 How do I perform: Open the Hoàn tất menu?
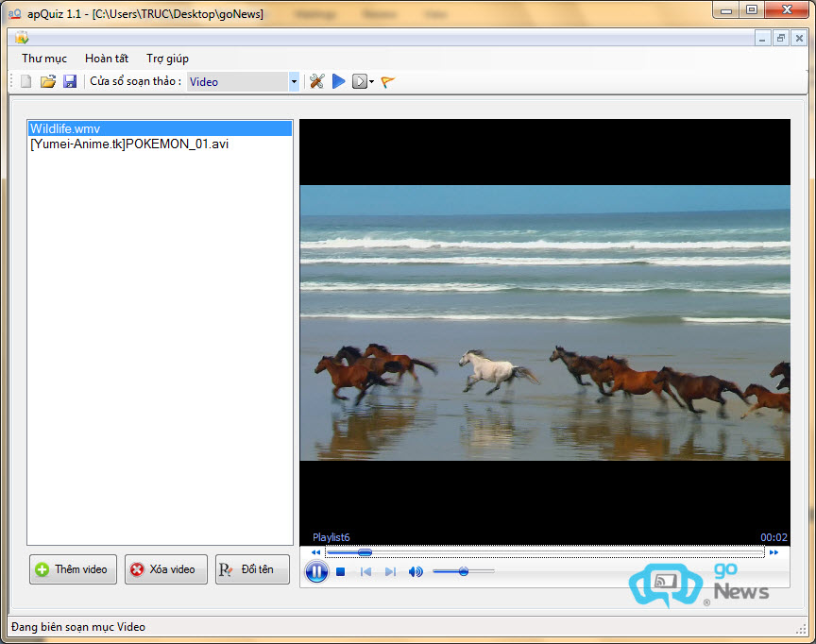click(x=106, y=59)
